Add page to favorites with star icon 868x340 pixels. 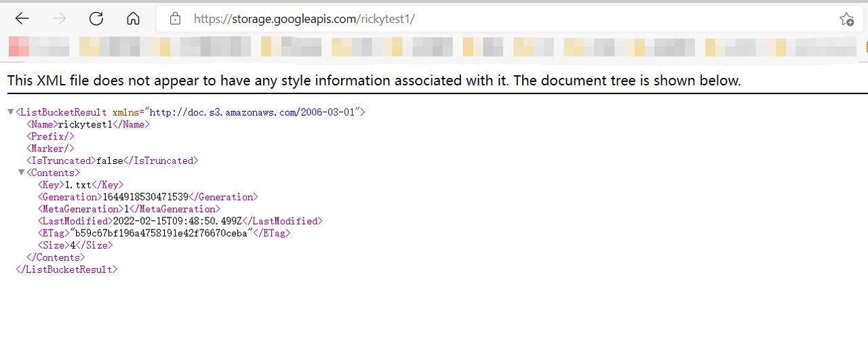coord(846,19)
